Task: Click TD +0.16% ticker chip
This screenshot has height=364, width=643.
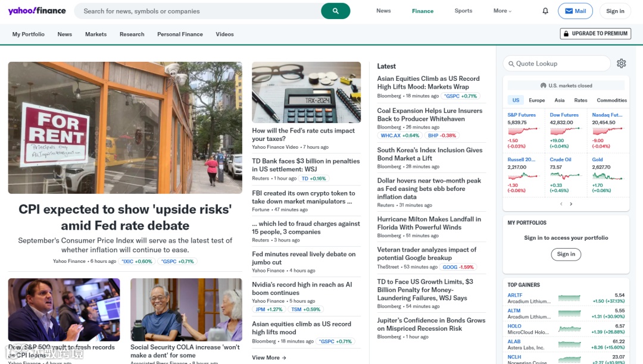Action: [314, 178]
